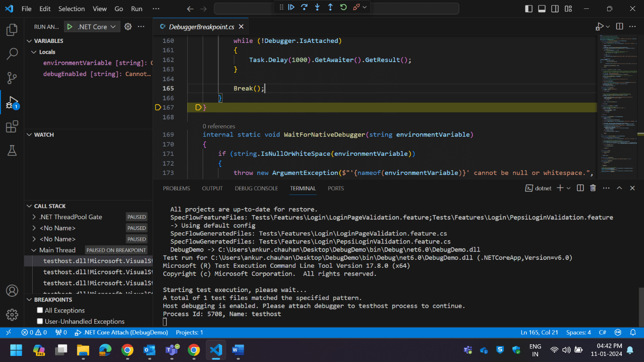This screenshot has width=644, height=362.
Task: Disconnect the debugger plug icon
Action: click(357, 7)
